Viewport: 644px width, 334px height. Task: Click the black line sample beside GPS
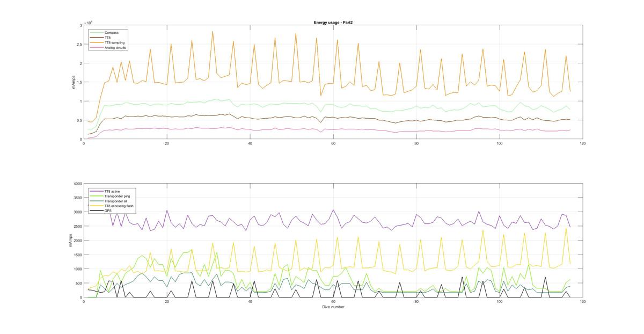pyautogui.click(x=97, y=210)
